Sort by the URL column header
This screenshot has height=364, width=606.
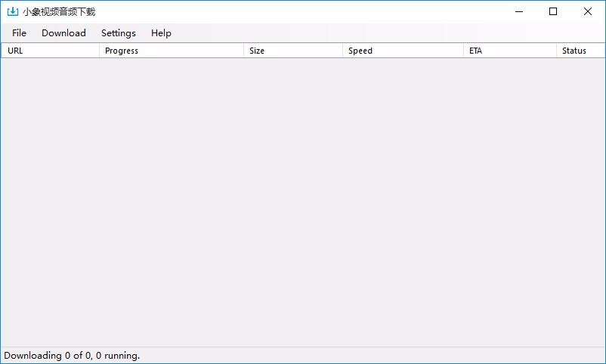click(x=50, y=51)
